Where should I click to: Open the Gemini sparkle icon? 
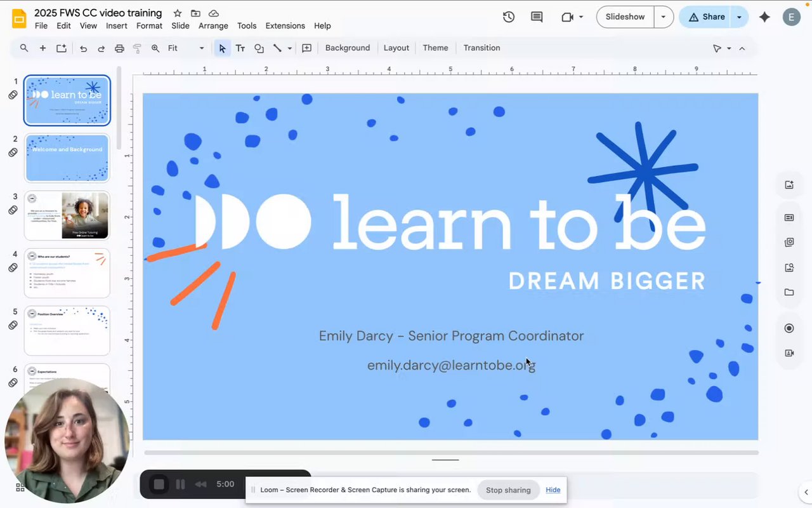(764, 17)
